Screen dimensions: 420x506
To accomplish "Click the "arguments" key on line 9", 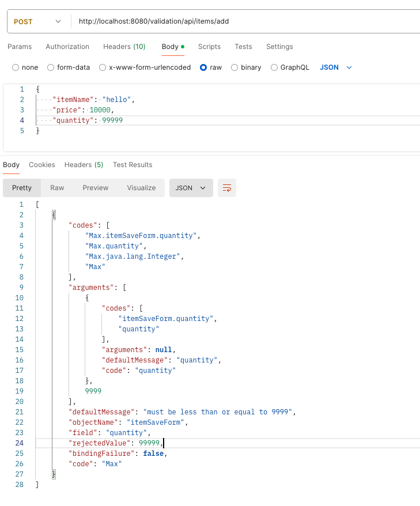I will click(91, 288).
